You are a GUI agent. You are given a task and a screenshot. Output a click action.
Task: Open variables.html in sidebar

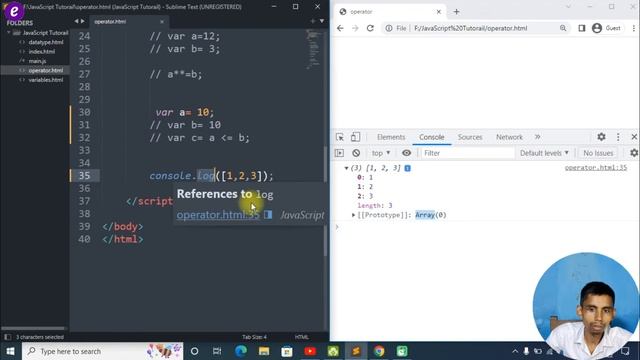pyautogui.click(x=46, y=80)
